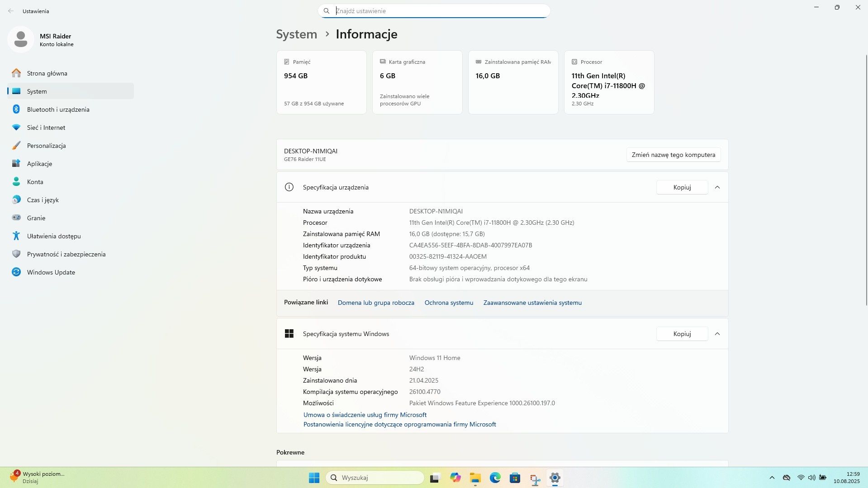Click the Granie gamepad icon

(16, 218)
